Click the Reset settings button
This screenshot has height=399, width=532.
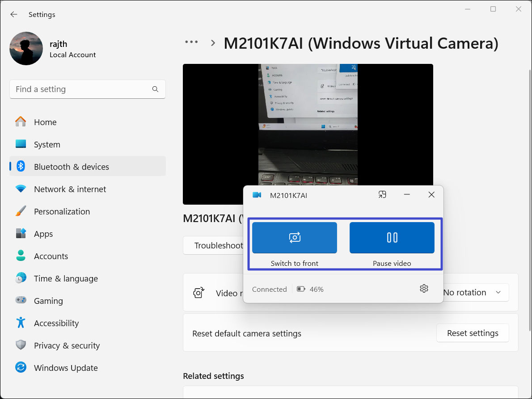click(473, 333)
